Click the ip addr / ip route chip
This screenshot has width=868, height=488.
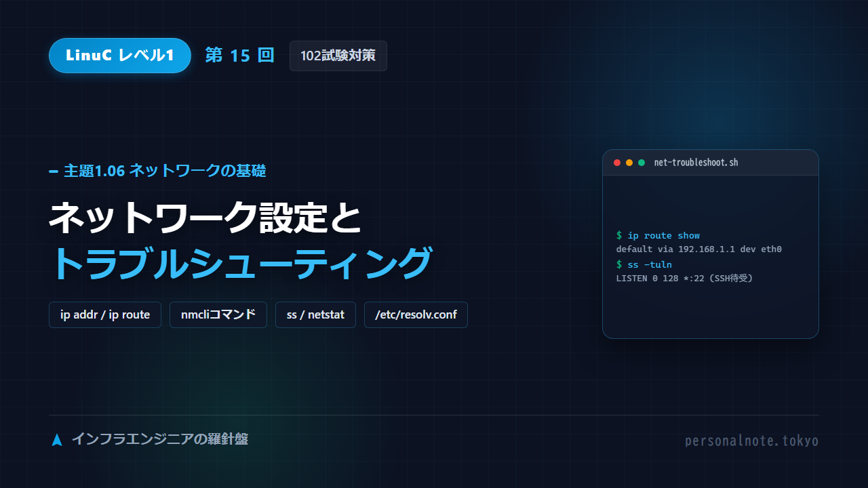(105, 314)
